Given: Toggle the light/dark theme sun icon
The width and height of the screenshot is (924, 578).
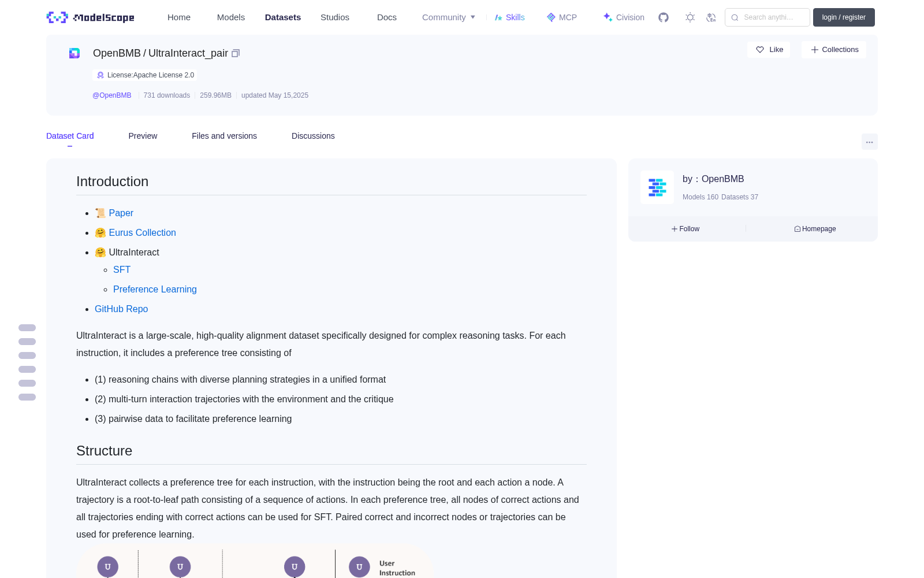Looking at the screenshot, I should click(690, 17).
